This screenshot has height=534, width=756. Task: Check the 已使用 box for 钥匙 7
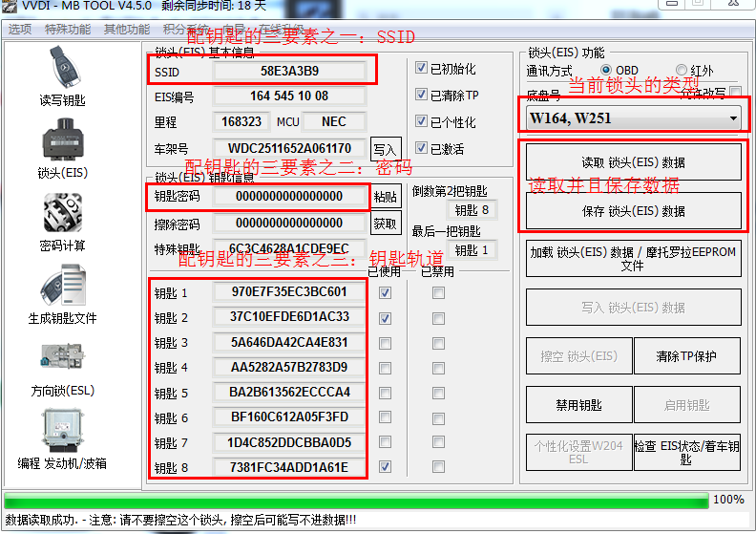point(385,442)
